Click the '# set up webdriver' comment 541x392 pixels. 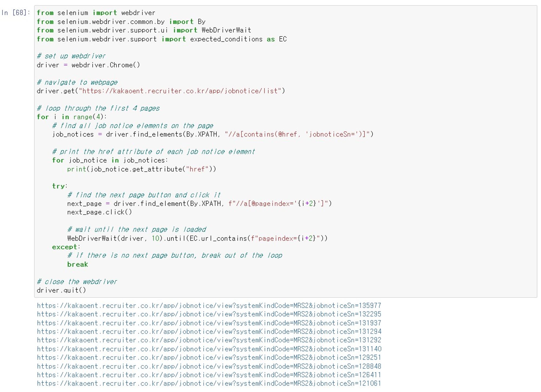[71, 56]
